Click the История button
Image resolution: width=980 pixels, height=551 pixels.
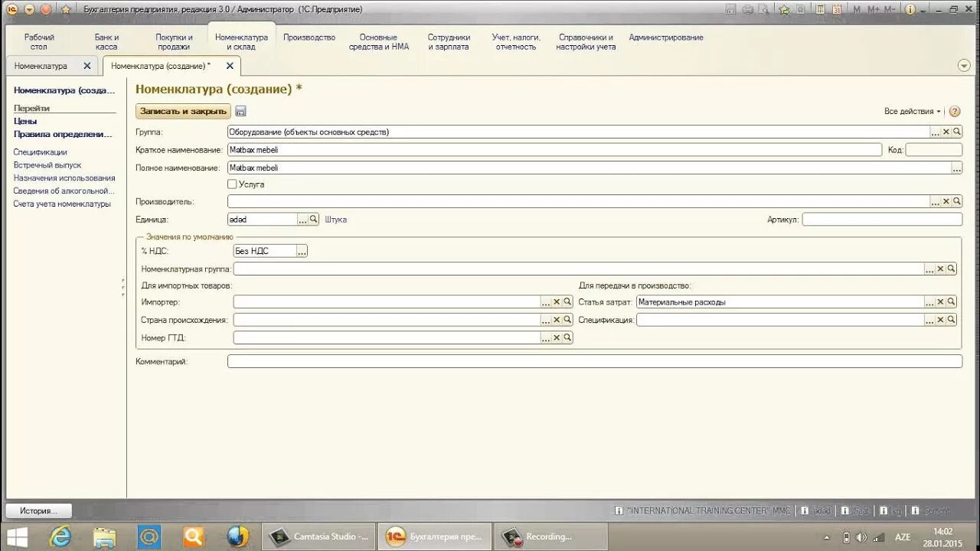[x=39, y=510]
